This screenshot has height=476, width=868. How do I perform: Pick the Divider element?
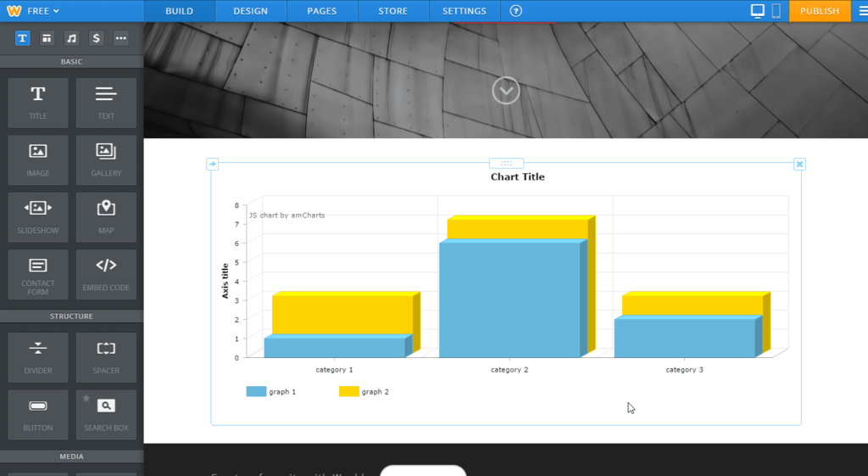click(38, 357)
